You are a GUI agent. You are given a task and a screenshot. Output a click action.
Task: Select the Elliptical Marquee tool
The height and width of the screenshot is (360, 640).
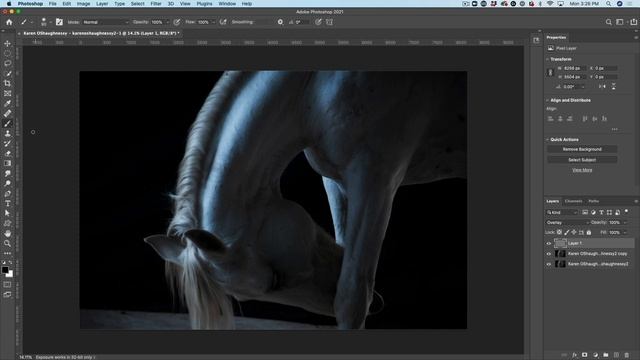point(7,53)
